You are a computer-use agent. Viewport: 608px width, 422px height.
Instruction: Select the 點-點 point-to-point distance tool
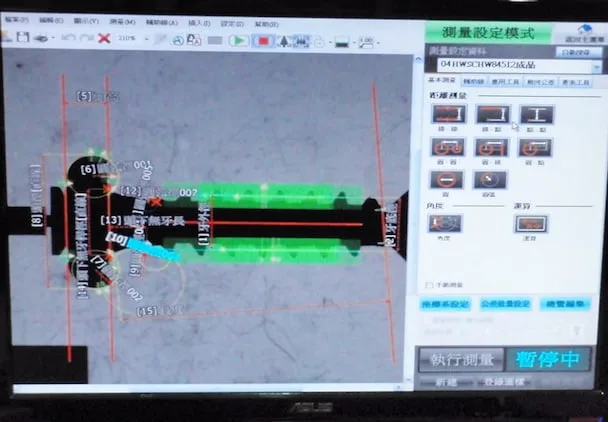(537, 115)
